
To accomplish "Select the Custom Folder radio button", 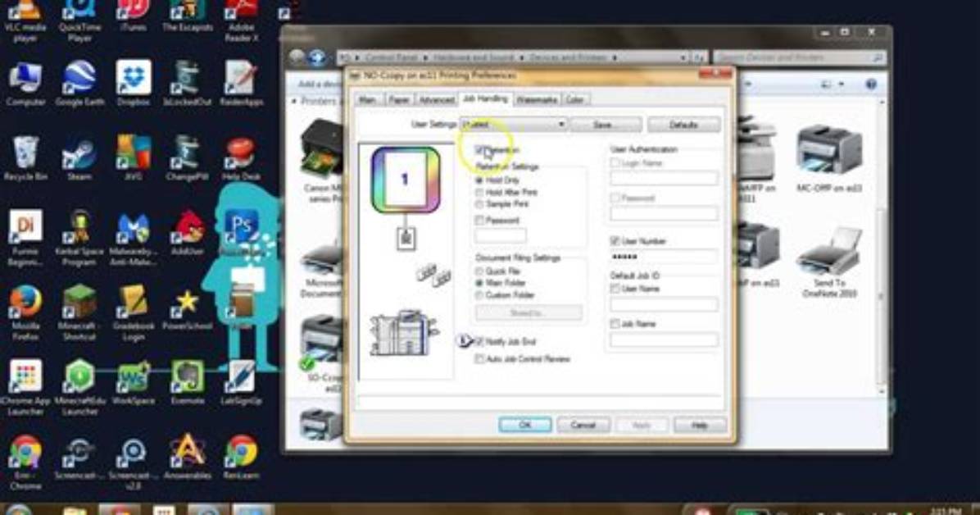I will click(479, 294).
